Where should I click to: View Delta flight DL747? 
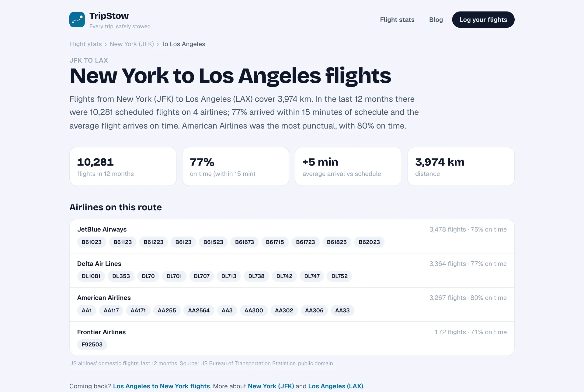point(312,276)
